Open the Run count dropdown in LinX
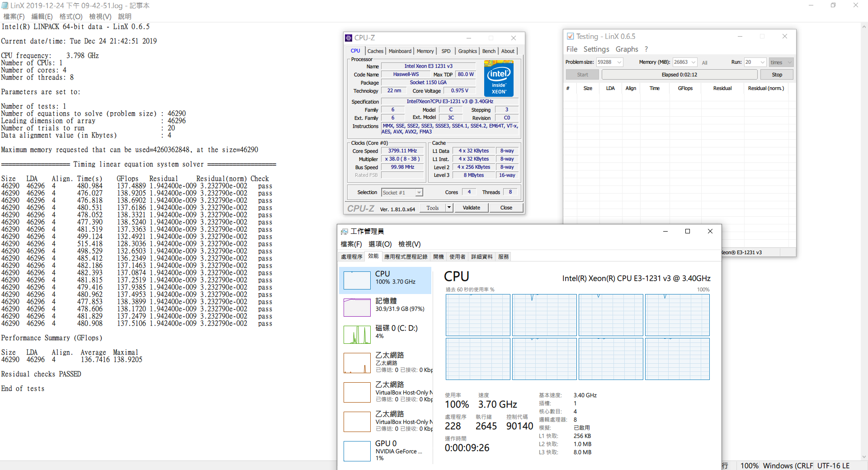This screenshot has width=868, height=470. pyautogui.click(x=763, y=62)
